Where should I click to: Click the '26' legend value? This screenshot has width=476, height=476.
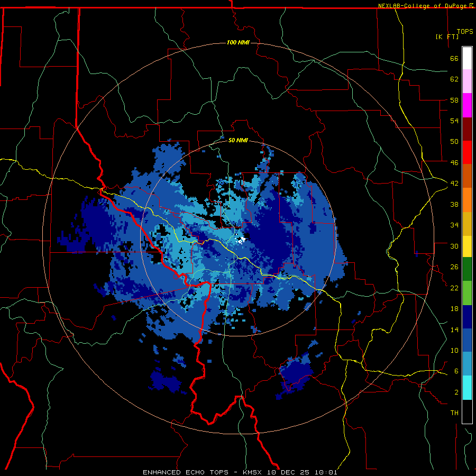[454, 267]
